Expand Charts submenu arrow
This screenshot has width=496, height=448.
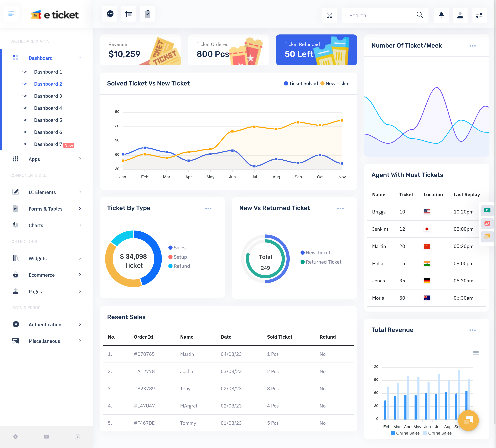coord(80,225)
